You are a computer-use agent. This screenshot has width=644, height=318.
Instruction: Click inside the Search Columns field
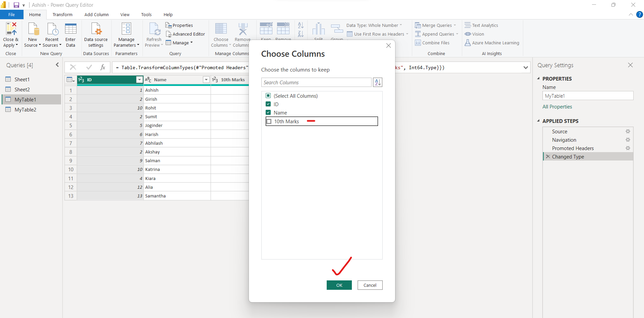316,82
